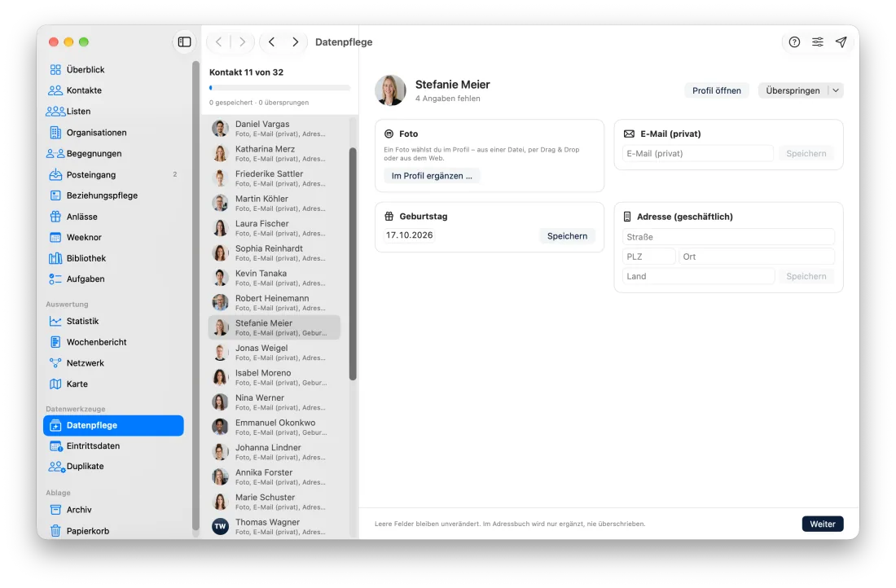The image size is (896, 588).
Task: Focus the Straße input field
Action: (728, 236)
